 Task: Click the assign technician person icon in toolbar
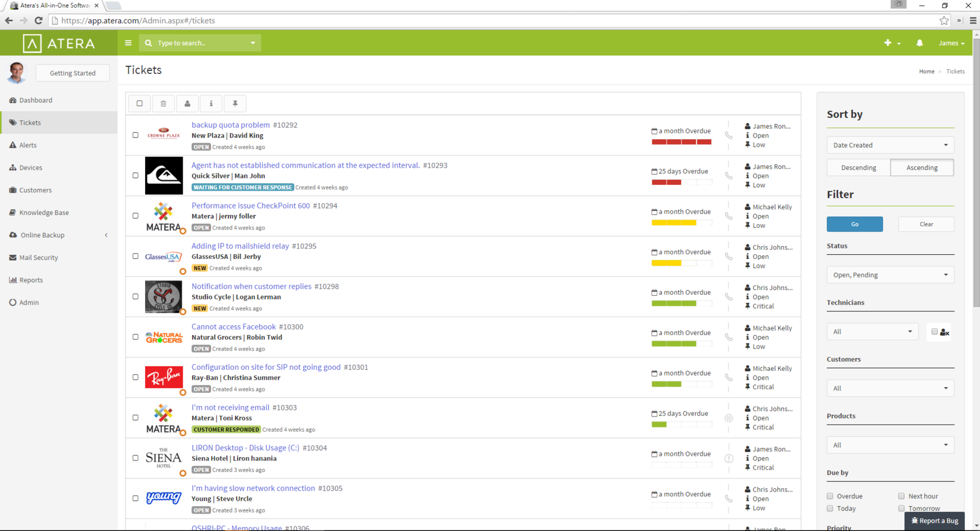tap(187, 103)
